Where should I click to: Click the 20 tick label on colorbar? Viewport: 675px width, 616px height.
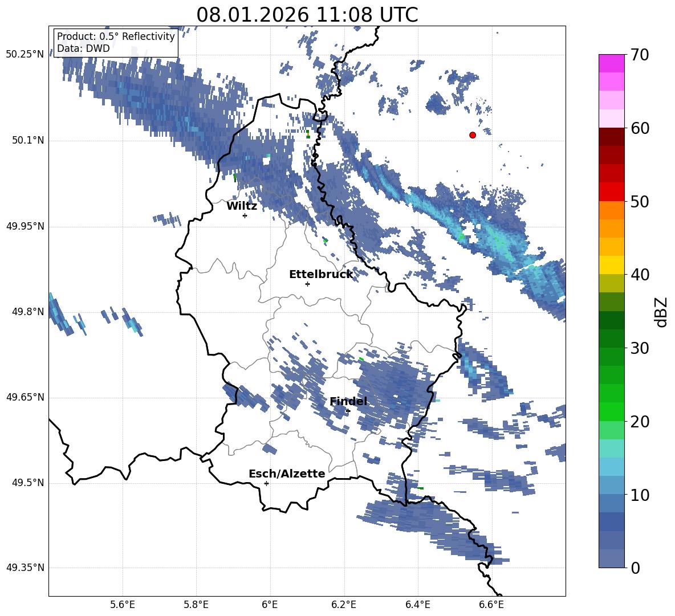(x=640, y=421)
